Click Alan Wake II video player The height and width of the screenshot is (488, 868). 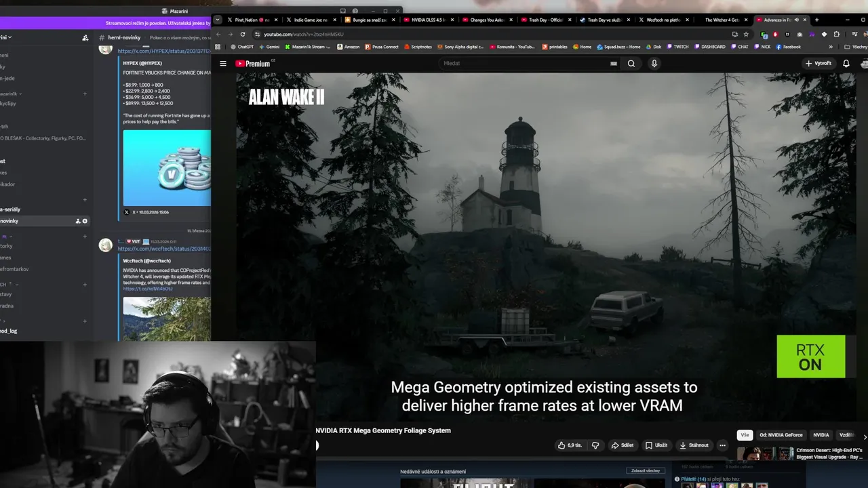click(546, 247)
